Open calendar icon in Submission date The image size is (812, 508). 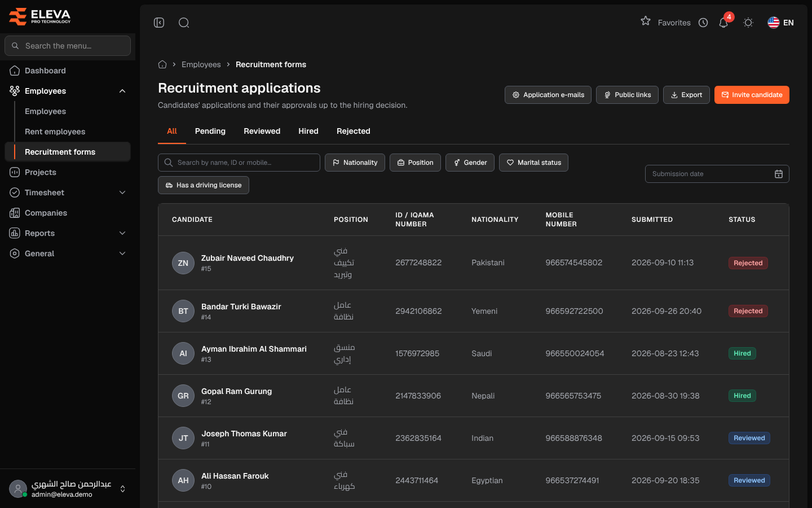779,174
